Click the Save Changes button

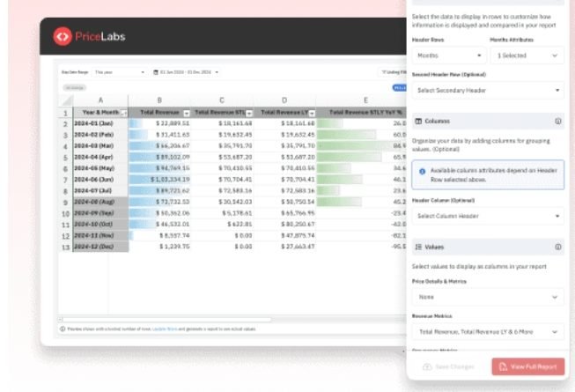click(x=451, y=366)
